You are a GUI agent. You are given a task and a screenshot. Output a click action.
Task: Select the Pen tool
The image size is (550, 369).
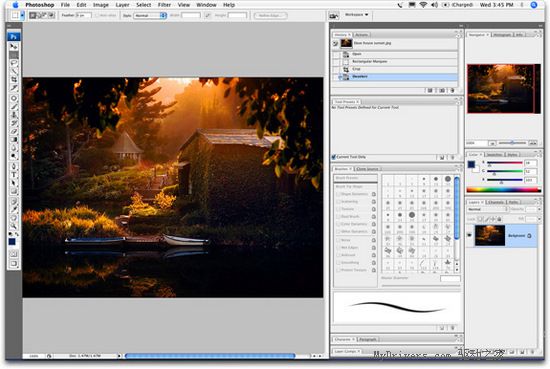tap(14, 166)
